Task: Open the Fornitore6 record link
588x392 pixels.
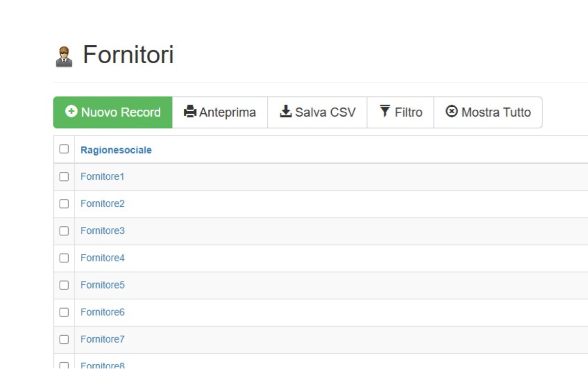Action: click(102, 312)
